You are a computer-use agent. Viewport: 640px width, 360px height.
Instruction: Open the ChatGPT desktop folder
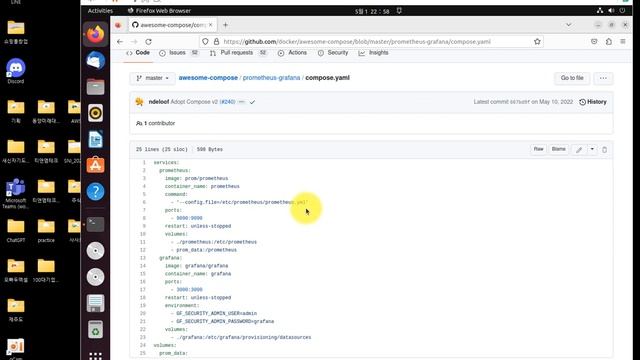point(16,231)
